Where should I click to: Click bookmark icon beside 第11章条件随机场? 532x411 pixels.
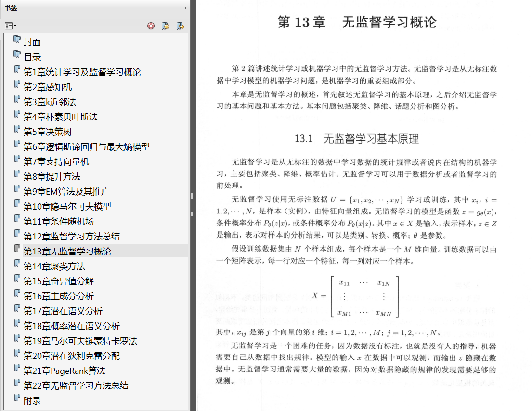(x=17, y=218)
